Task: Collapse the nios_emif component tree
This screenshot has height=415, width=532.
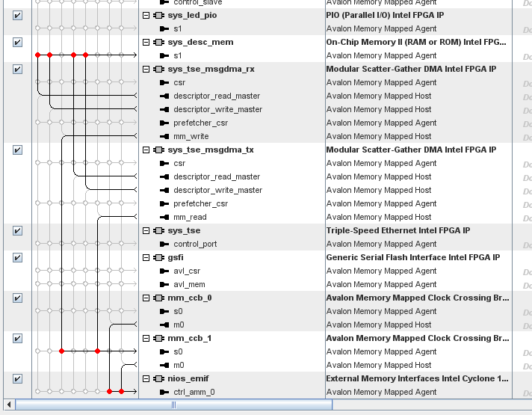Action: (146, 378)
